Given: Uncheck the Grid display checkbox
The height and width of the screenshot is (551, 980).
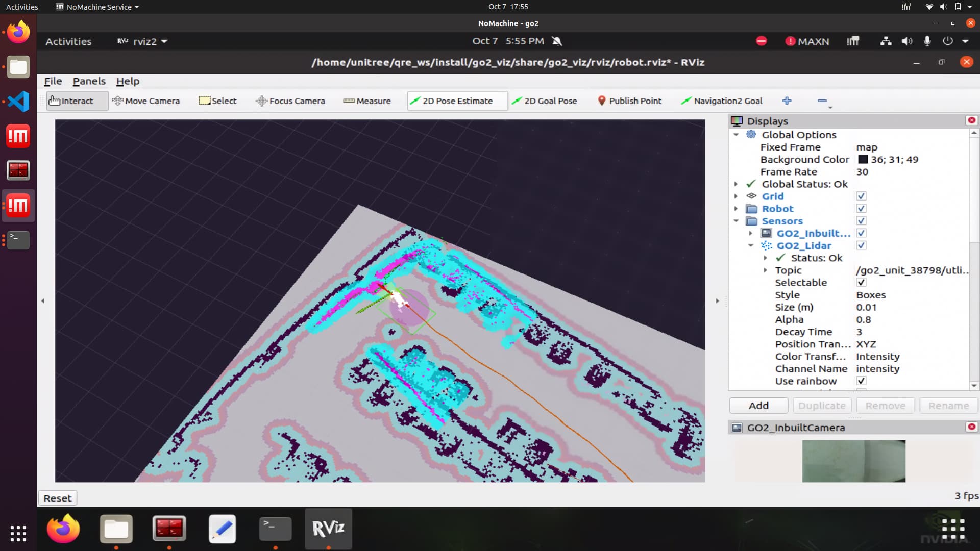Looking at the screenshot, I should pos(861,196).
